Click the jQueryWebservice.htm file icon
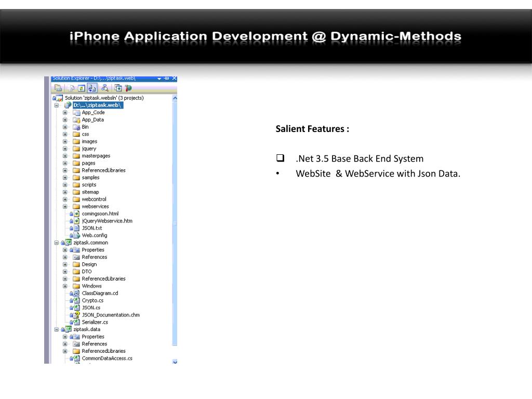This screenshot has height=399, width=532. 77,221
